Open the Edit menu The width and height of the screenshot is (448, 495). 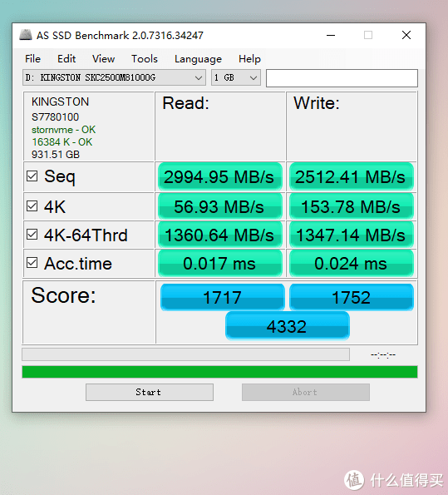(x=66, y=59)
